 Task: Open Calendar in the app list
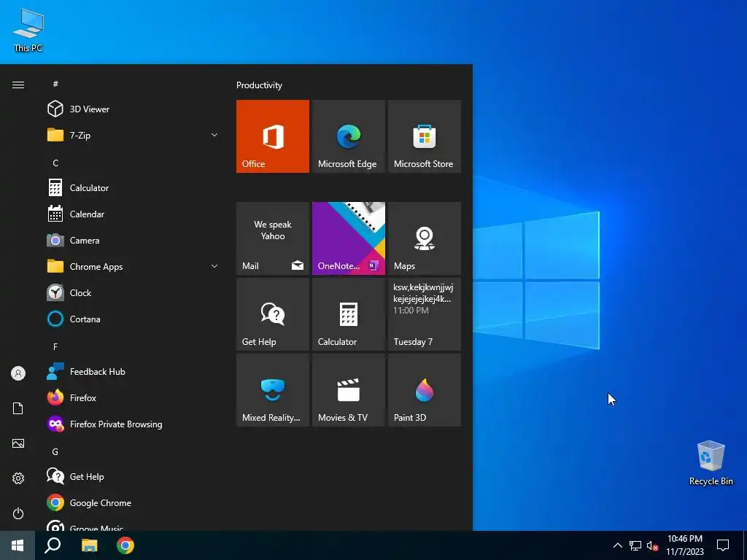[x=133, y=214]
